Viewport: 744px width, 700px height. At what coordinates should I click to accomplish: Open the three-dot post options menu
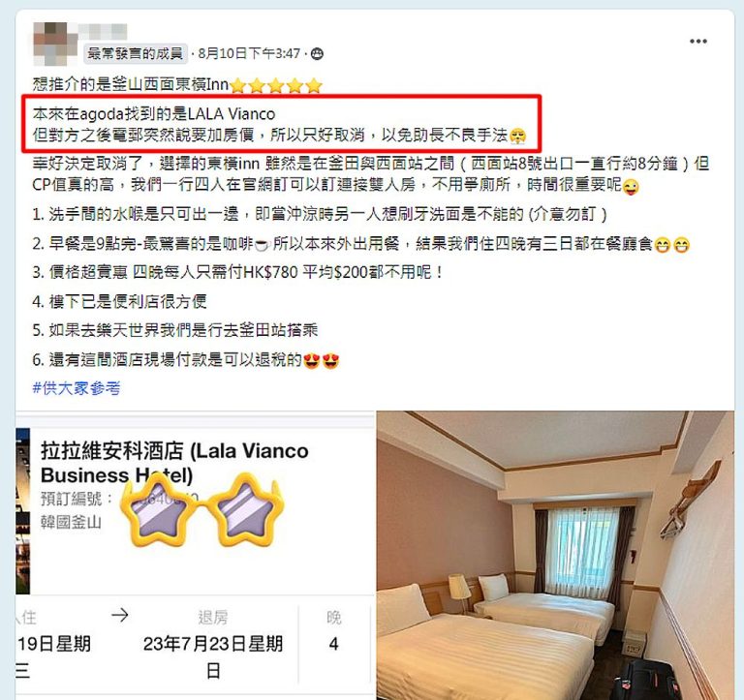(x=697, y=42)
